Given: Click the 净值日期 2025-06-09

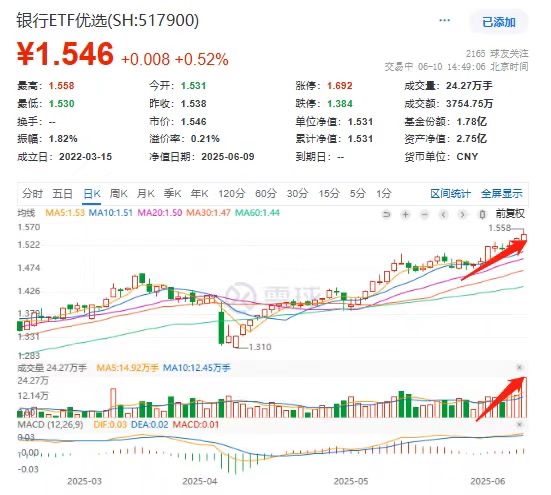Looking at the screenshot, I should (228, 157).
